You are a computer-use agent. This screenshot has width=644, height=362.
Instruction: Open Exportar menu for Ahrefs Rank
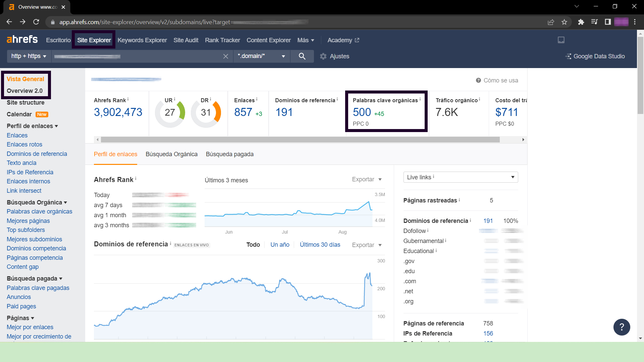click(x=367, y=179)
